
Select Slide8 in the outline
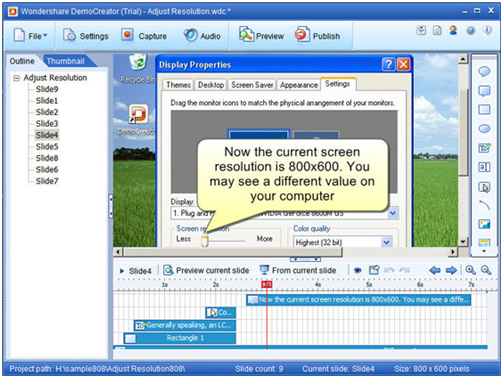(47, 158)
